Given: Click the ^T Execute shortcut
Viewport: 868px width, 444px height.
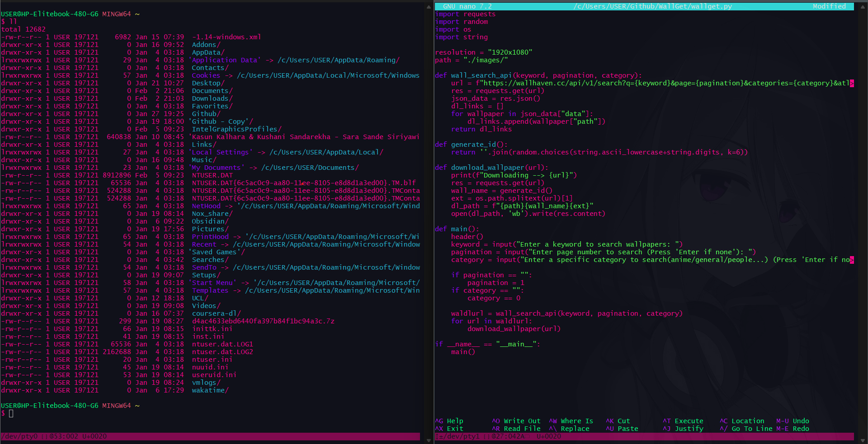Looking at the screenshot, I should click(x=683, y=421).
